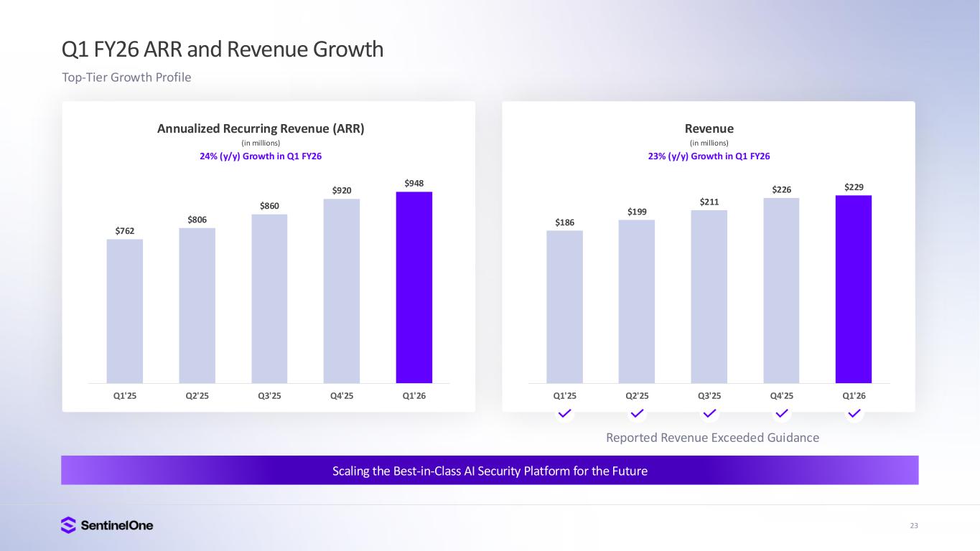Click the checkmark under Revenue Q2'25
Screen dimensions: 980x551
point(637,413)
